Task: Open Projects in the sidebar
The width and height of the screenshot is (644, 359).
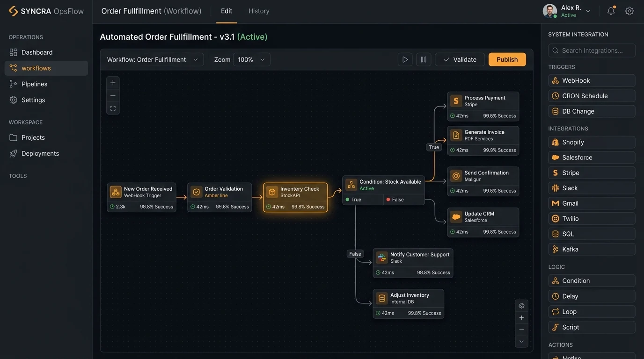Action: 46,137
